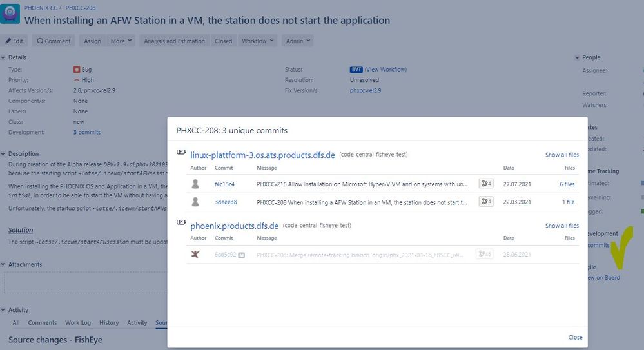
Task: Click the merge icon next to 6cd5c92
Action: pos(242,255)
